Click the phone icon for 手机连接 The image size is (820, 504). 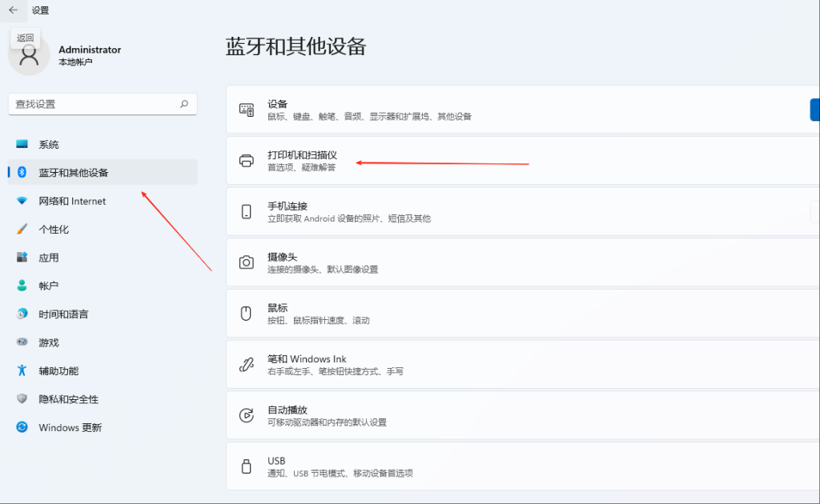[247, 211]
